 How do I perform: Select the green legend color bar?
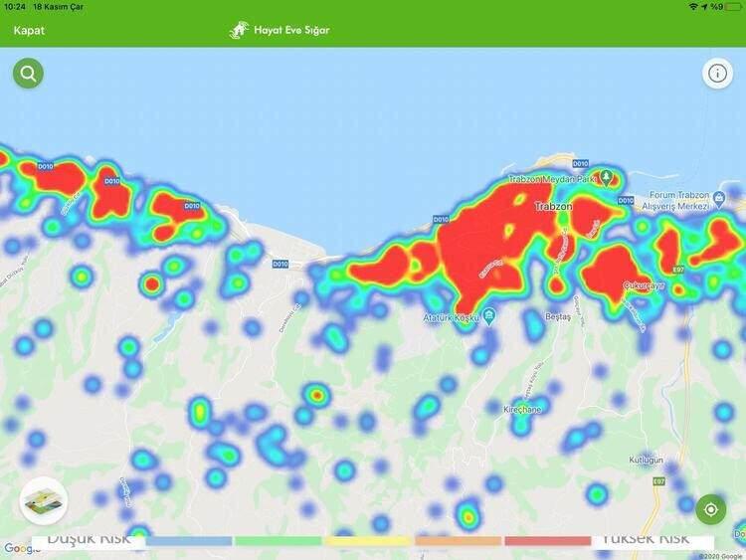tap(278, 541)
